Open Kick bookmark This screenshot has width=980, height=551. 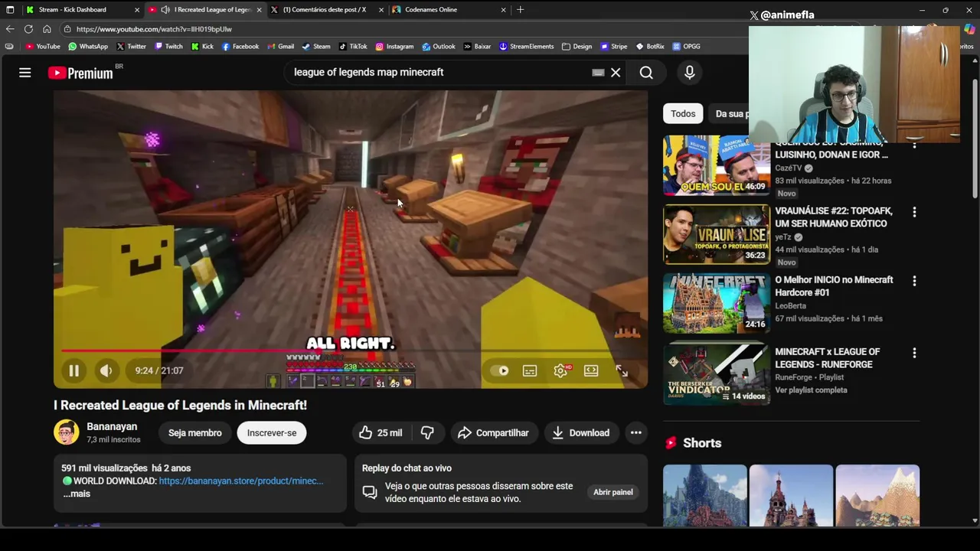202,47
